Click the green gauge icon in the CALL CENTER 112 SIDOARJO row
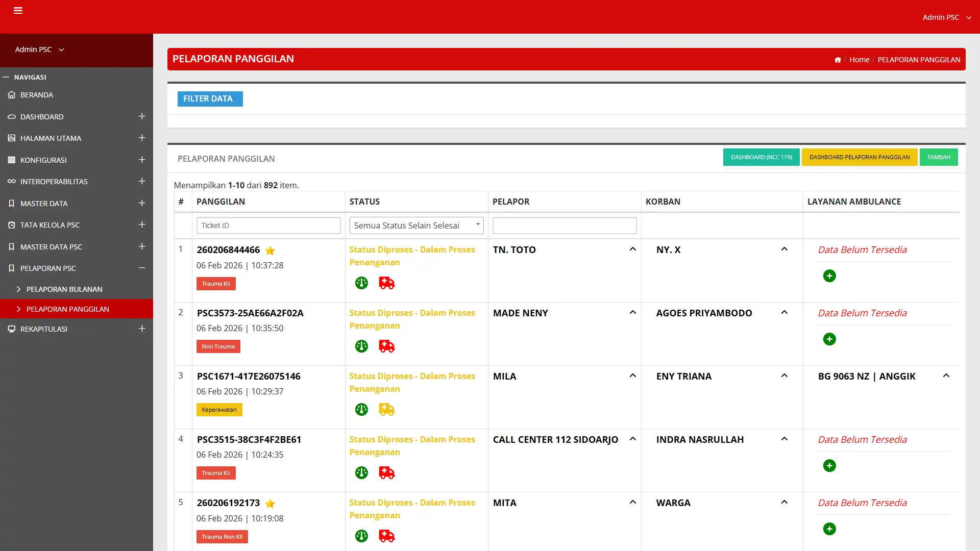The image size is (980, 551). (x=361, y=473)
